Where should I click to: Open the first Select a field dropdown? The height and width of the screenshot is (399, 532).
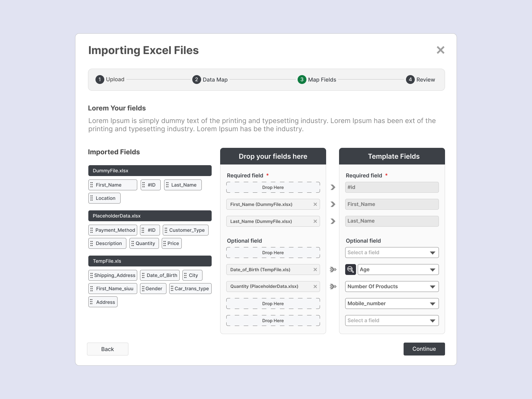coord(392,253)
